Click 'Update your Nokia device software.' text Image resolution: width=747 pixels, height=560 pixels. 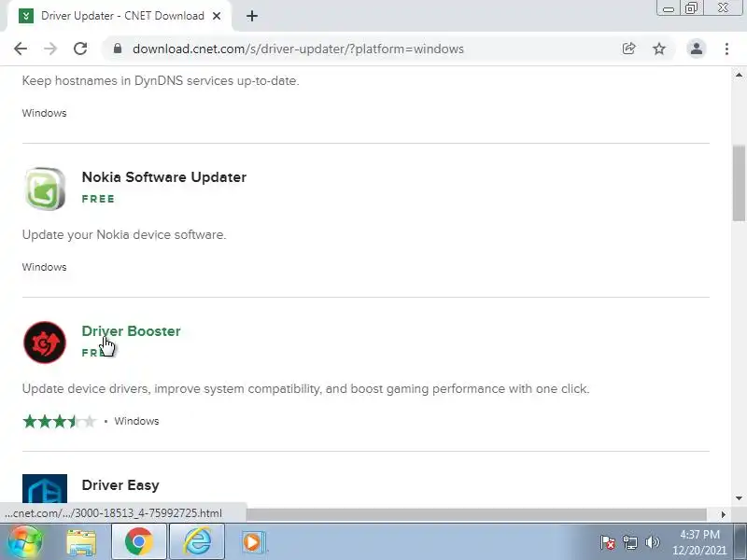tap(124, 235)
